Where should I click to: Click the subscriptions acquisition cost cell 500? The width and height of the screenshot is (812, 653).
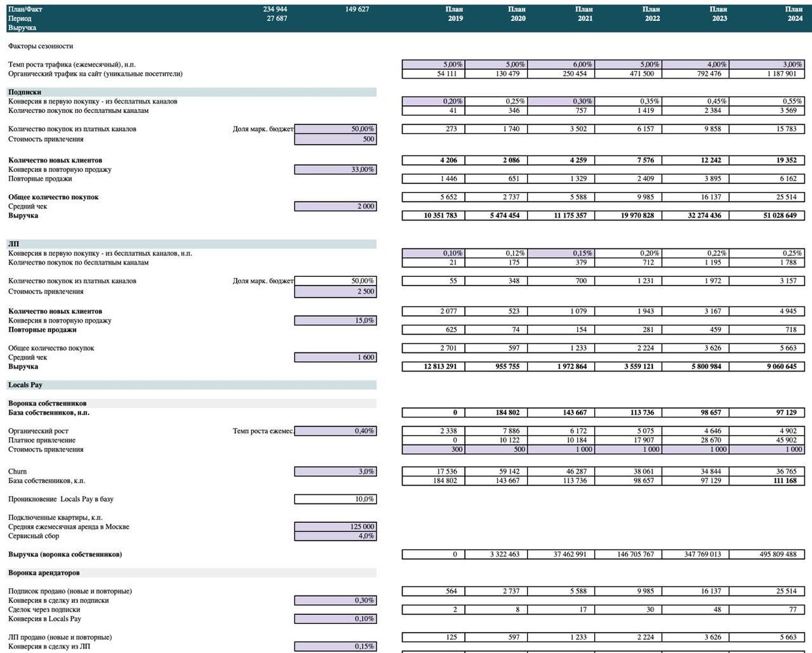pyautogui.click(x=336, y=139)
